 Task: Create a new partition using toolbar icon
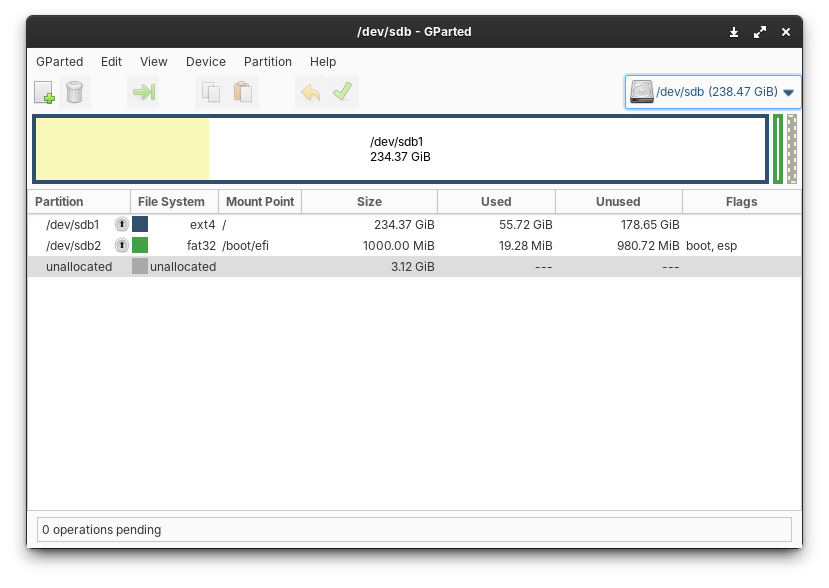(44, 92)
